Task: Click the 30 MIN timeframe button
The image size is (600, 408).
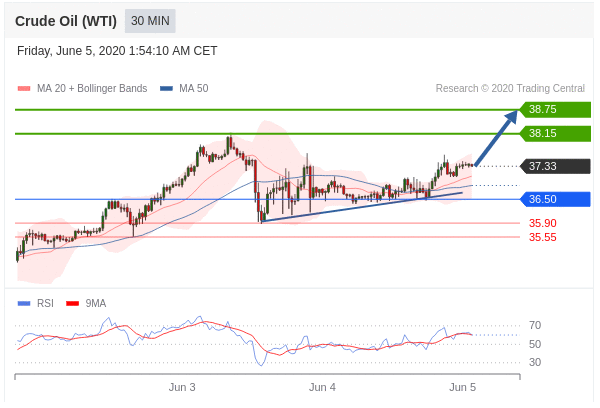Action: point(150,21)
